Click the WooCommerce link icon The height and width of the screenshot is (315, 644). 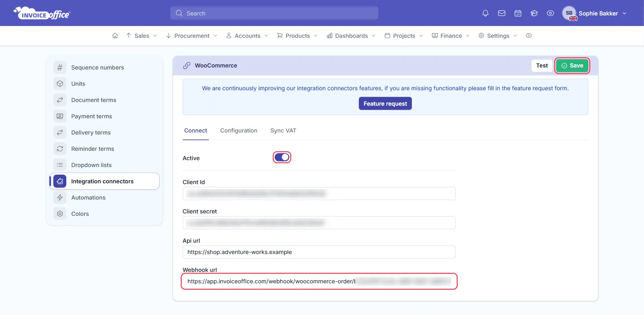[x=186, y=65]
